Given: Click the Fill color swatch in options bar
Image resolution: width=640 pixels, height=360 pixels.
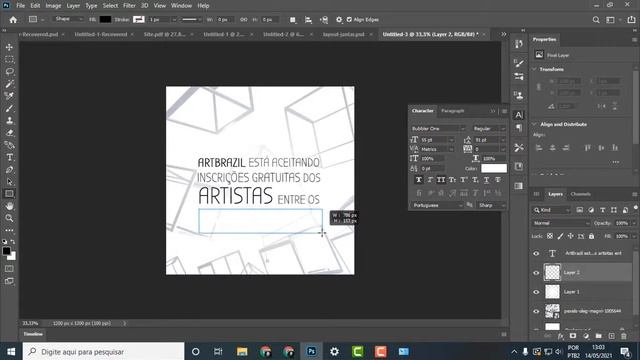Looking at the screenshot, I should [x=105, y=19].
